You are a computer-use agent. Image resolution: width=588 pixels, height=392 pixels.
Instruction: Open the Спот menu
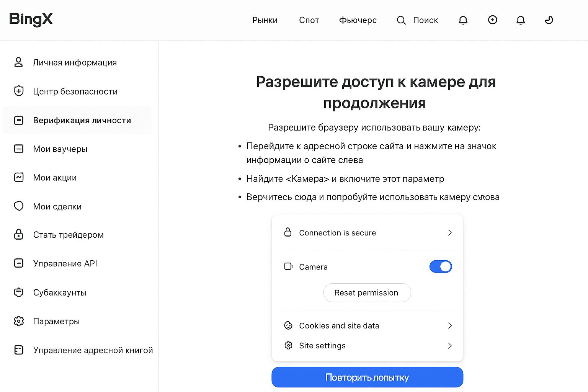coord(309,20)
